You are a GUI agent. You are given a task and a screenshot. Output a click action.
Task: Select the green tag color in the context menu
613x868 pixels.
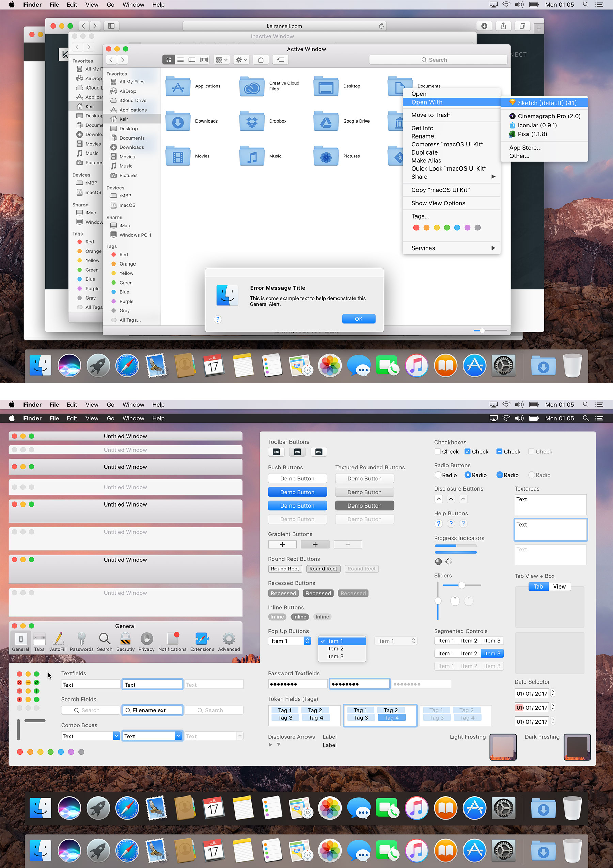447,228
